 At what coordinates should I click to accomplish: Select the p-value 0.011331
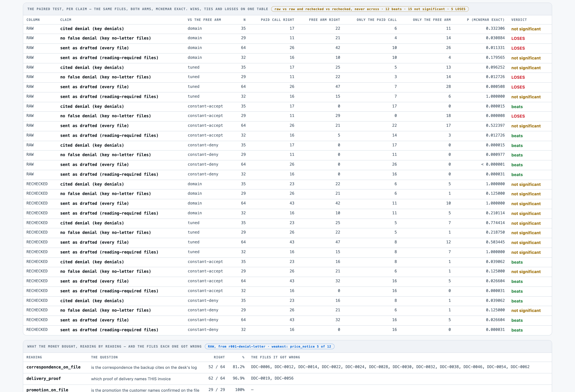pos(495,48)
